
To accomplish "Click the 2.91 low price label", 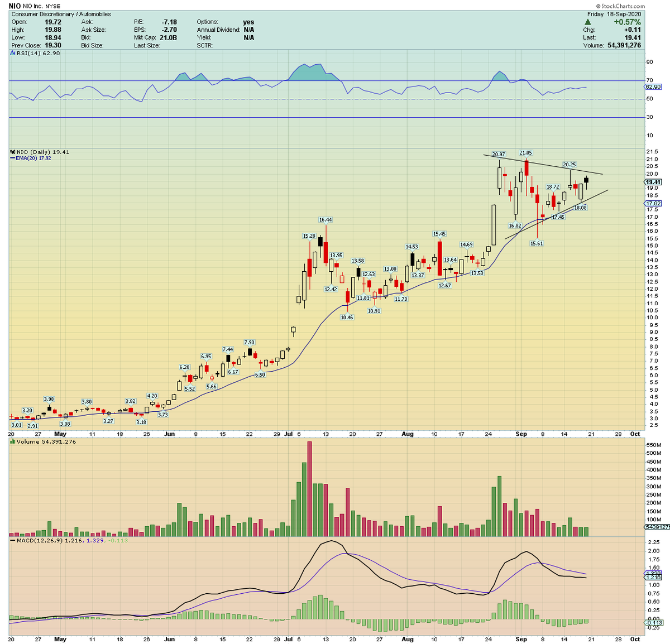I will click(x=33, y=426).
